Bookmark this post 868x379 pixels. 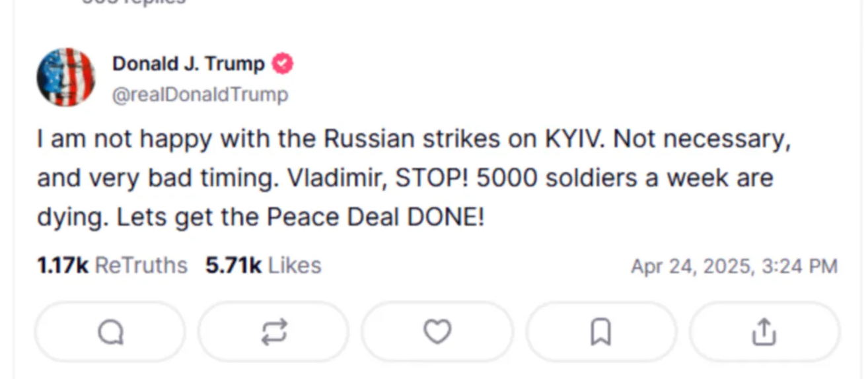click(600, 332)
